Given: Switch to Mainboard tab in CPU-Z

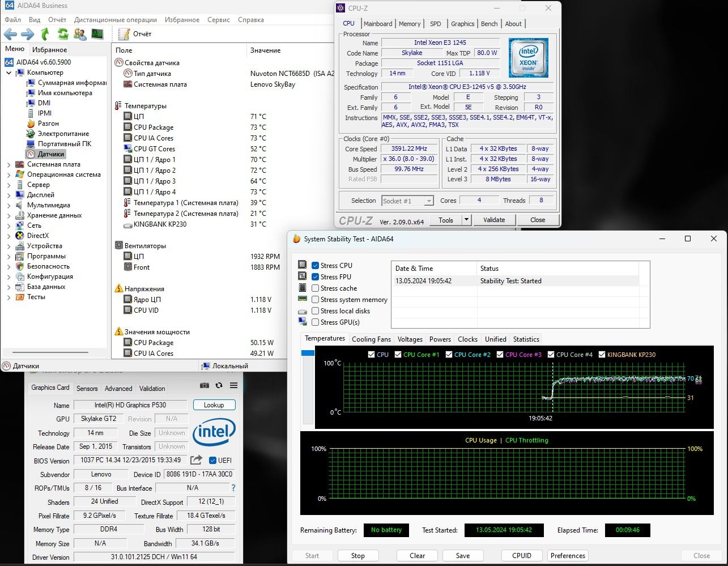Looking at the screenshot, I should [x=378, y=24].
